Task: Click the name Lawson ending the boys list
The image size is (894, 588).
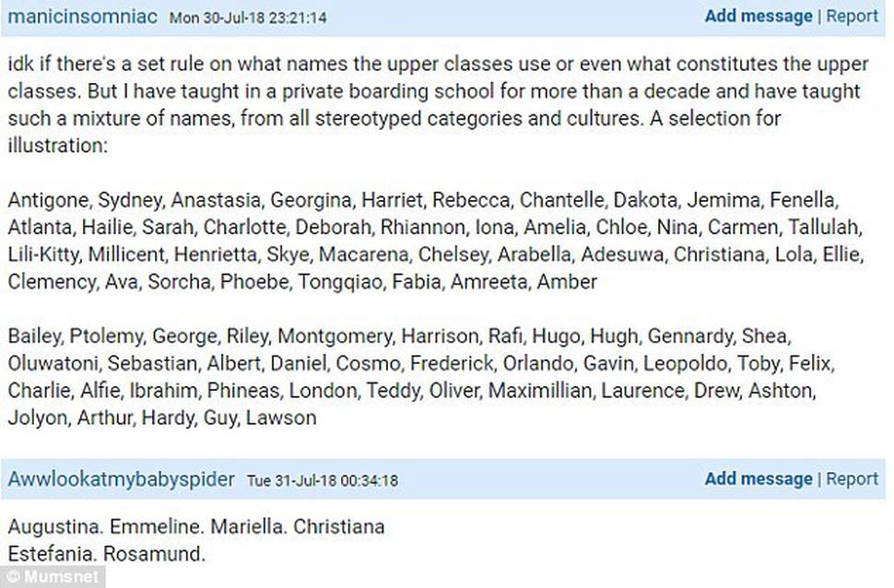Action: (284, 418)
